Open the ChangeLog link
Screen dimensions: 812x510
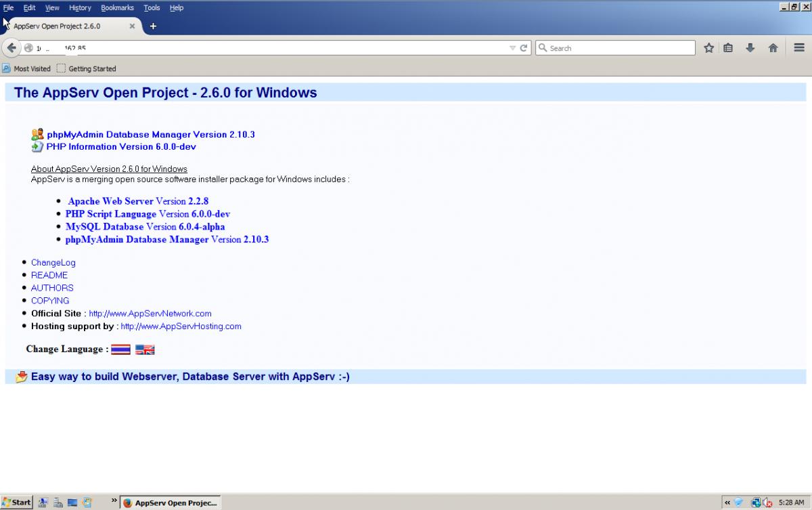[53, 263]
